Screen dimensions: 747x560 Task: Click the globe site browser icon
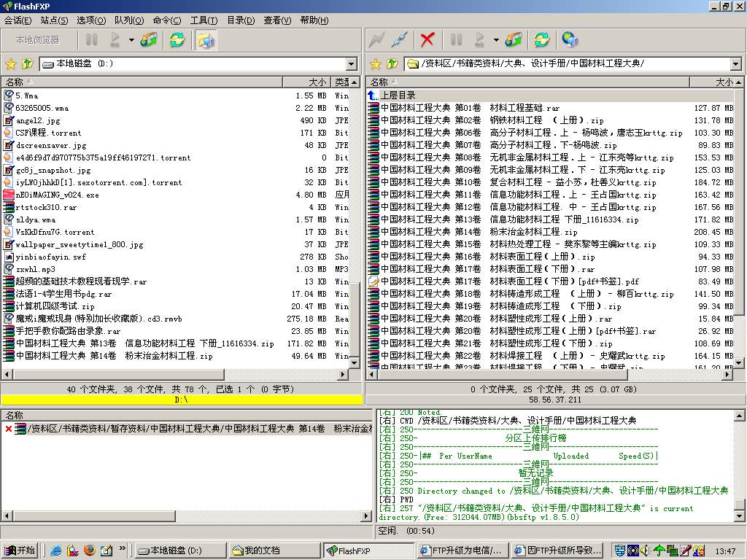click(x=570, y=39)
